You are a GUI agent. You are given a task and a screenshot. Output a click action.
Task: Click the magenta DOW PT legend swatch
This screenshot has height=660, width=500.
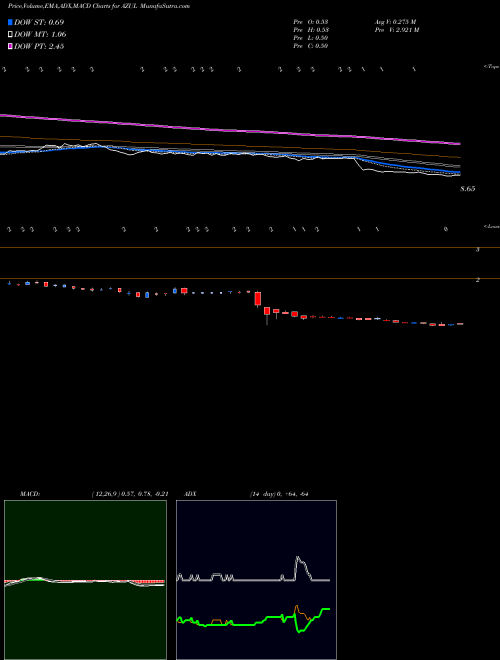[x=10, y=46]
